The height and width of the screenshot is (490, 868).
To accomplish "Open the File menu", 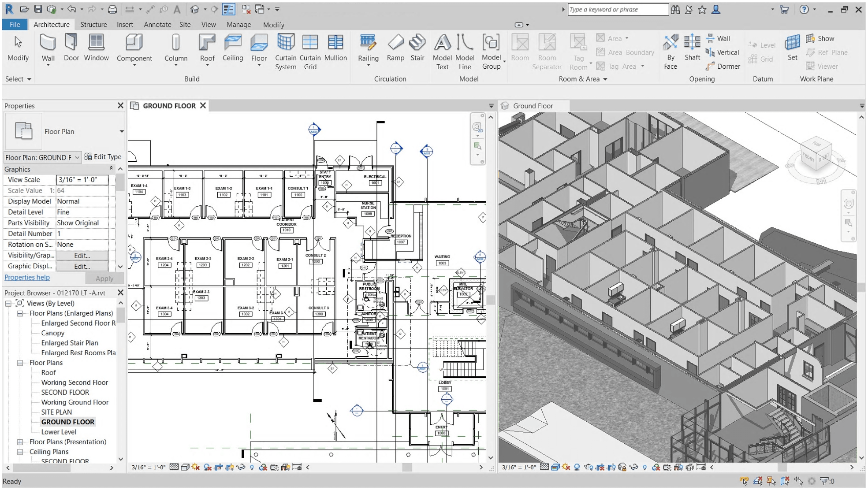I will click(x=15, y=24).
